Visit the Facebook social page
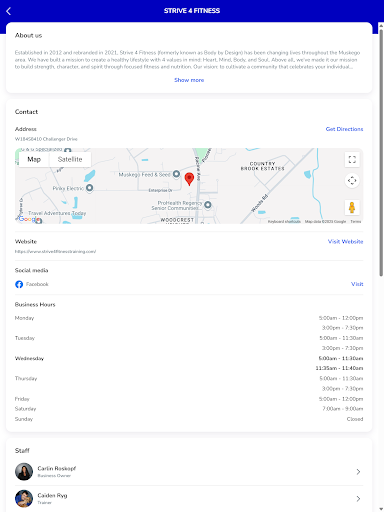The height and width of the screenshot is (512, 384). tap(357, 284)
